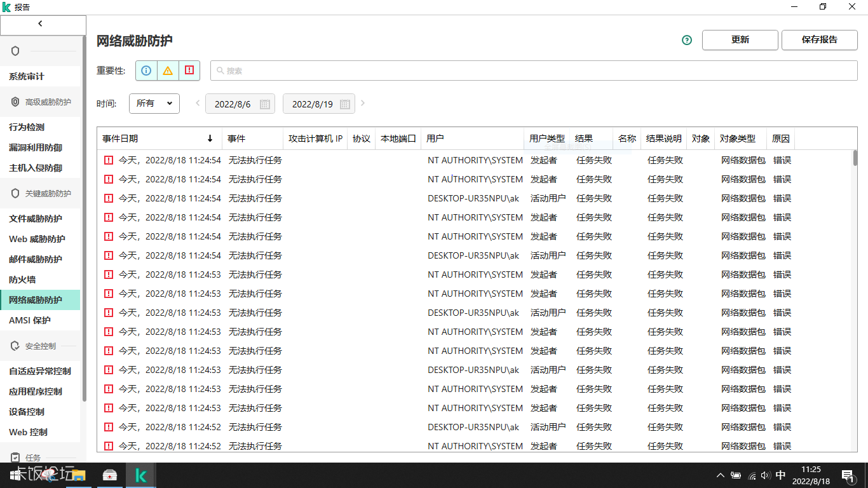868x488 pixels.
Task: Click the top sidebar shield icon
Action: [x=15, y=51]
